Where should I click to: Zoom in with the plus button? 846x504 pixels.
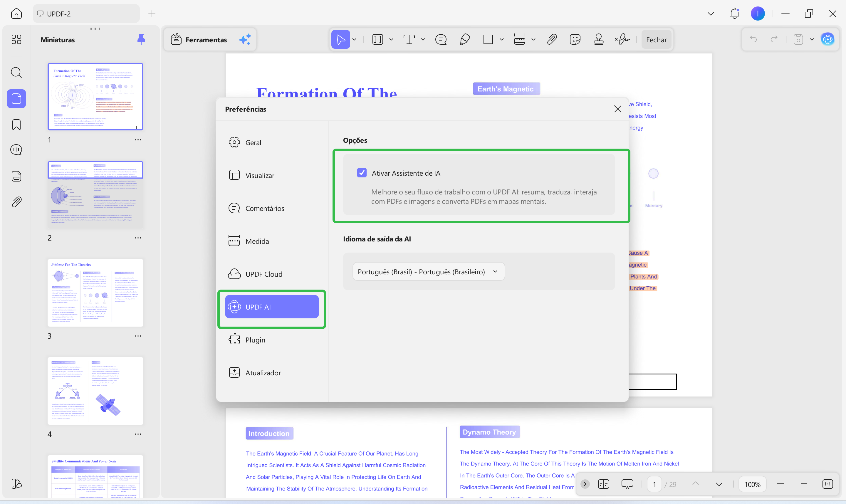click(804, 484)
